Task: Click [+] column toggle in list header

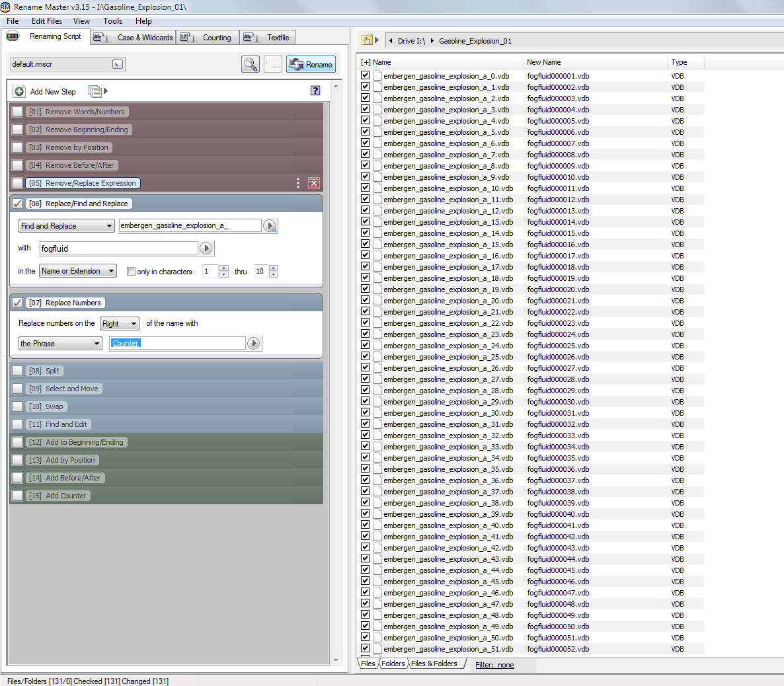Action: [x=366, y=63]
